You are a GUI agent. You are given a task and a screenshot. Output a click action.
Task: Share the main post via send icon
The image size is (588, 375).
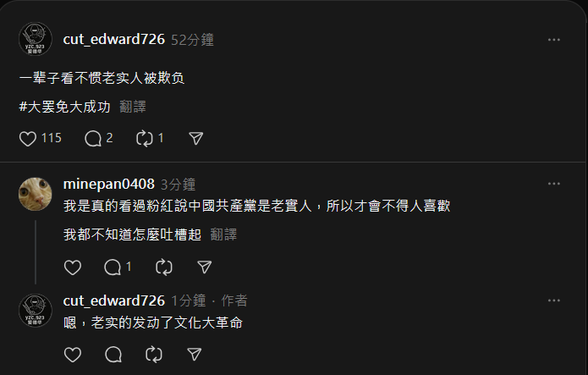pos(195,138)
